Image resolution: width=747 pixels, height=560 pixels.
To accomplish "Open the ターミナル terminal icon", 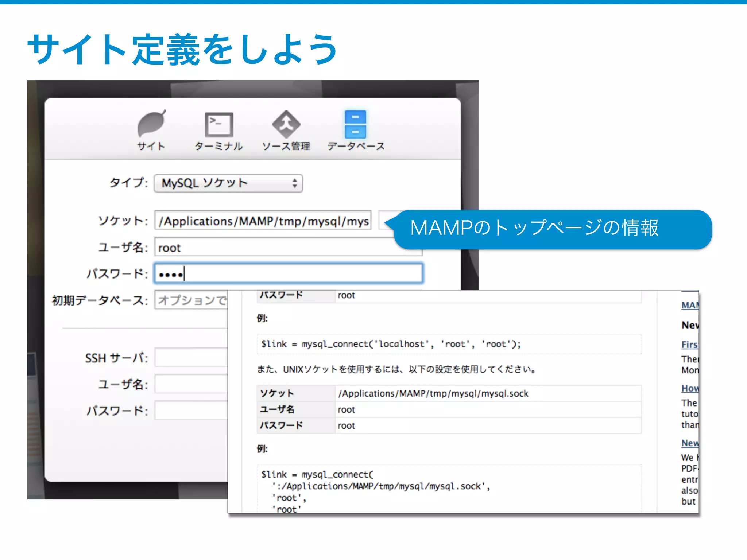I will [218, 131].
